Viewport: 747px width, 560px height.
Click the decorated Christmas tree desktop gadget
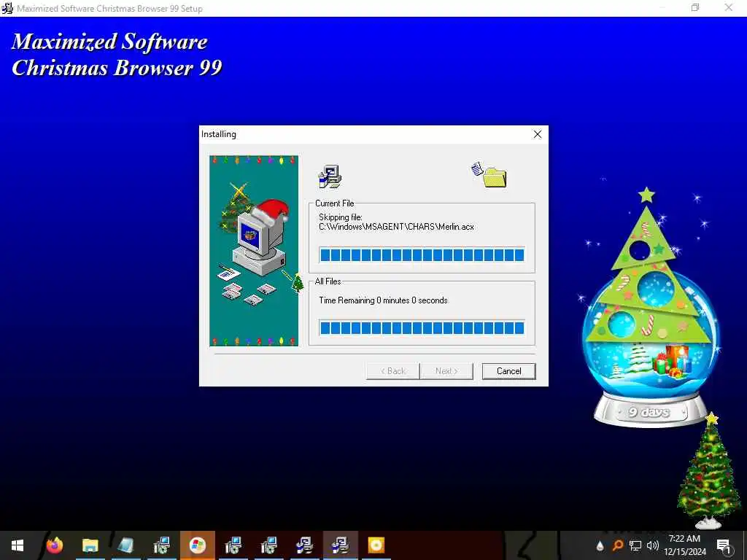coord(709,472)
